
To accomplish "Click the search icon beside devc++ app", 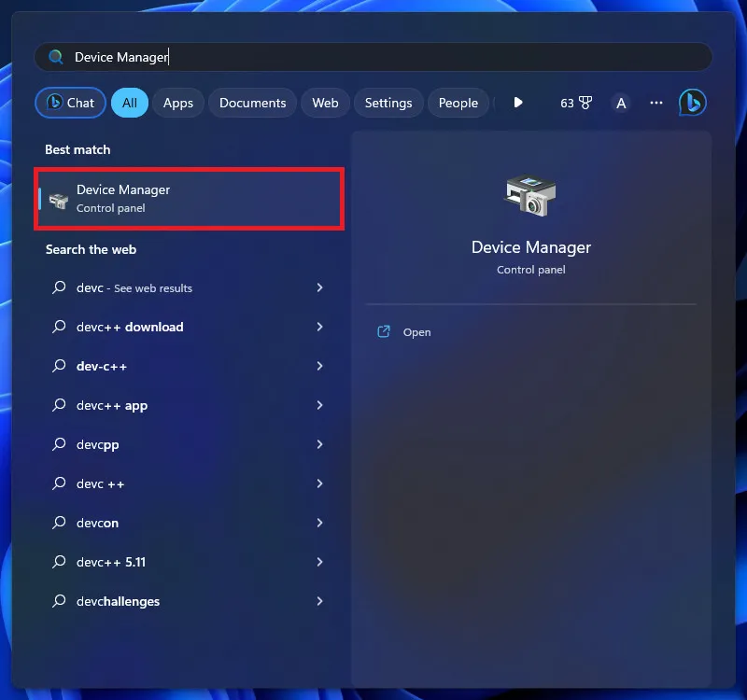I will point(59,405).
